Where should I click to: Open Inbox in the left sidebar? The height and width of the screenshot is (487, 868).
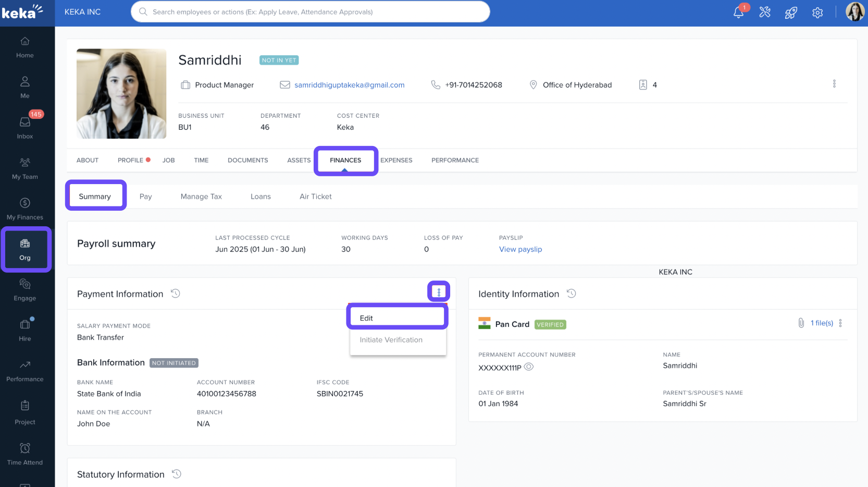pyautogui.click(x=25, y=127)
